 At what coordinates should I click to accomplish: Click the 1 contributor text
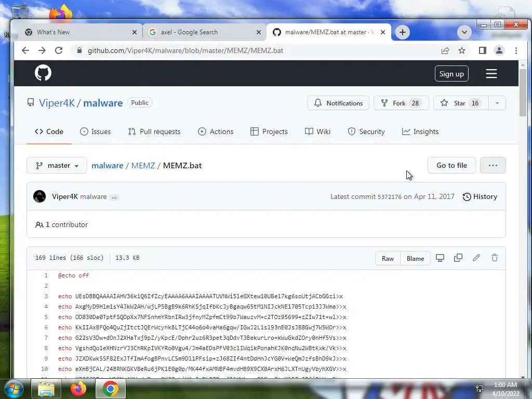click(61, 224)
